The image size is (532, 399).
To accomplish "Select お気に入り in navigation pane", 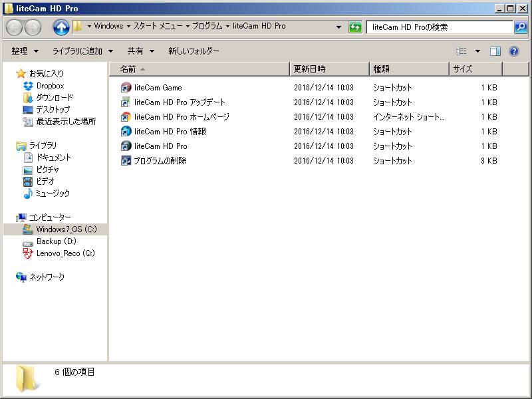I will point(46,74).
